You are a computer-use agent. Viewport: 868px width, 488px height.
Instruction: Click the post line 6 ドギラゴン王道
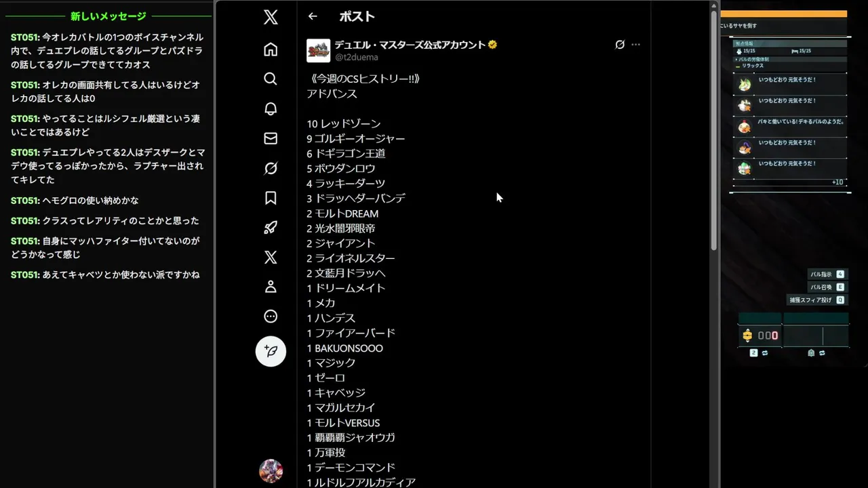pyautogui.click(x=346, y=153)
